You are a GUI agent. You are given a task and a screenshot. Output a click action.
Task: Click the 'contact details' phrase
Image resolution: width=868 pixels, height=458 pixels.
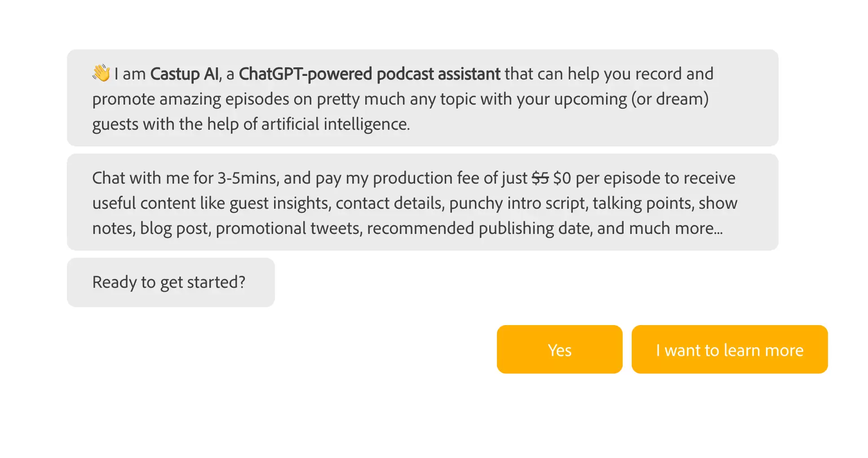click(x=390, y=203)
